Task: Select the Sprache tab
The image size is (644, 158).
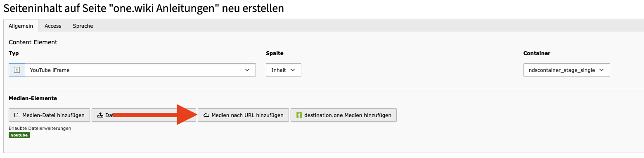Action: pyautogui.click(x=83, y=26)
